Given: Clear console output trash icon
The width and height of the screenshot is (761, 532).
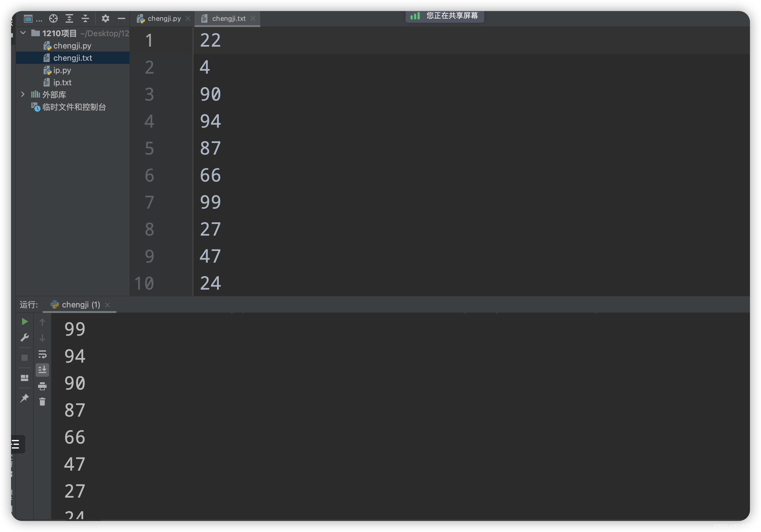Looking at the screenshot, I should [42, 402].
